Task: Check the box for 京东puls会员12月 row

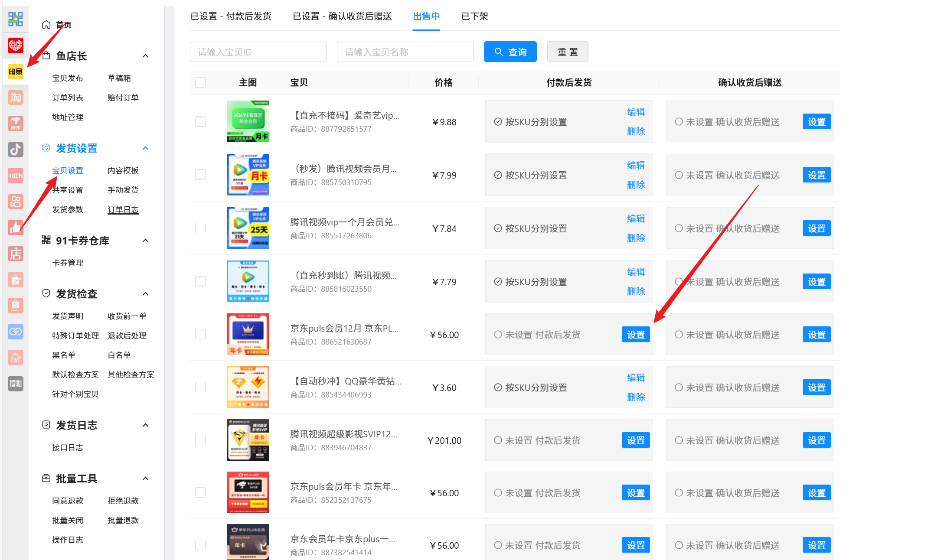Action: click(200, 334)
